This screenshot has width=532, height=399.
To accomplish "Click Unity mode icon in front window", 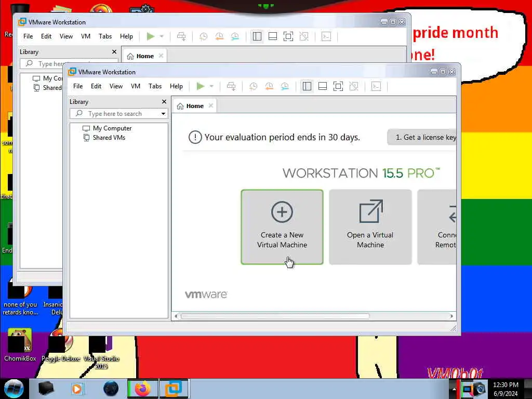I will [354, 86].
